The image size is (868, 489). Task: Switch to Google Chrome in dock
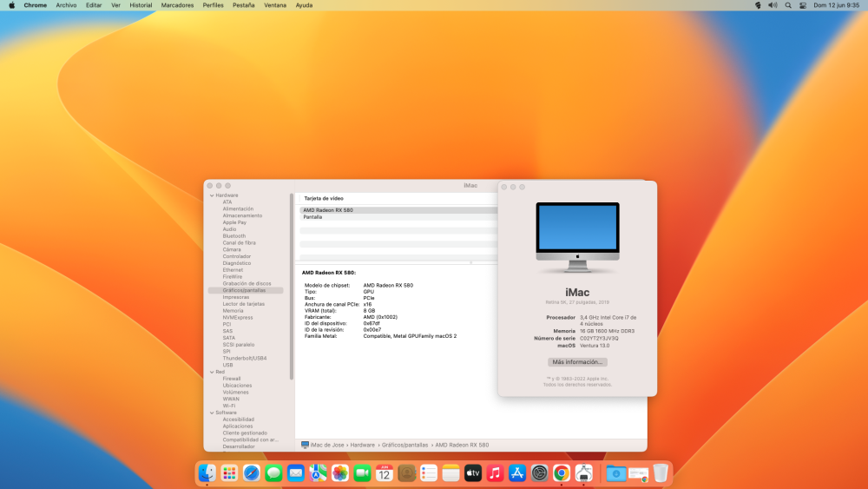562,473
